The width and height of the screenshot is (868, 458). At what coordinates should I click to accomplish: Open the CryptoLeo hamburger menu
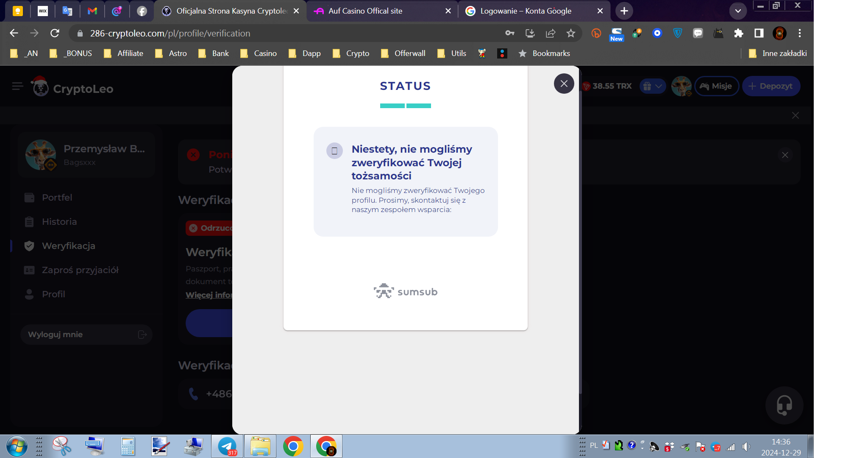17,86
